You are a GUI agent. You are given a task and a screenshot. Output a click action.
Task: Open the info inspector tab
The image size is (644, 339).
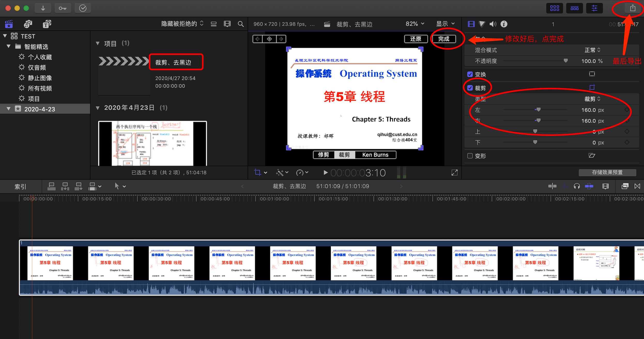pos(504,24)
